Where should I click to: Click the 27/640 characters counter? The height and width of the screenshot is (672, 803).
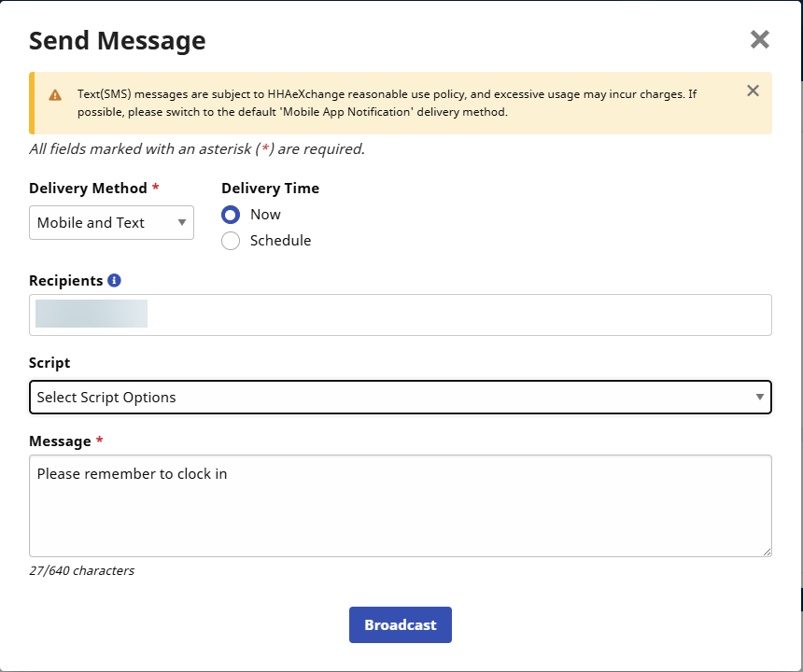click(x=81, y=570)
